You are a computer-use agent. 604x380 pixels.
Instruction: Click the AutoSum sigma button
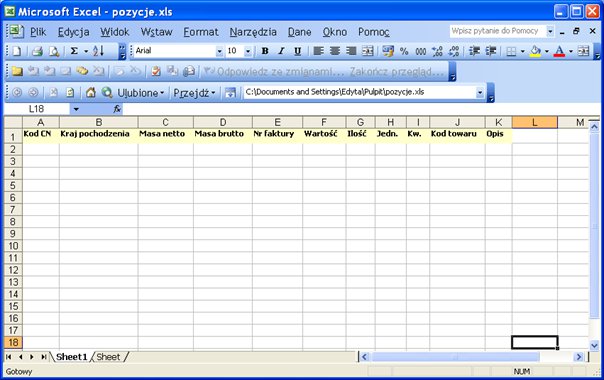click(74, 51)
